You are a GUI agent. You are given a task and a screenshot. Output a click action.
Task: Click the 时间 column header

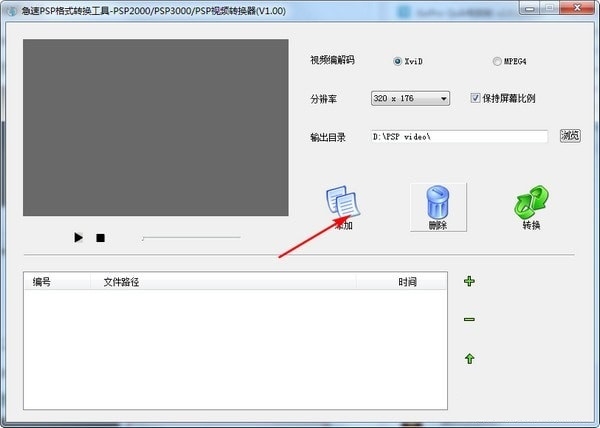(401, 282)
